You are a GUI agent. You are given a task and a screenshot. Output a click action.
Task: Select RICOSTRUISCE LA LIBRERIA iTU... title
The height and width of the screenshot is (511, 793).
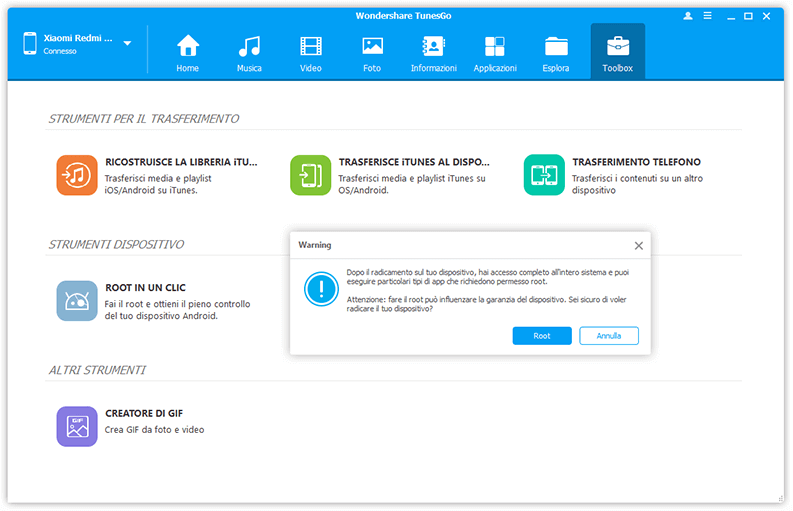pos(181,162)
